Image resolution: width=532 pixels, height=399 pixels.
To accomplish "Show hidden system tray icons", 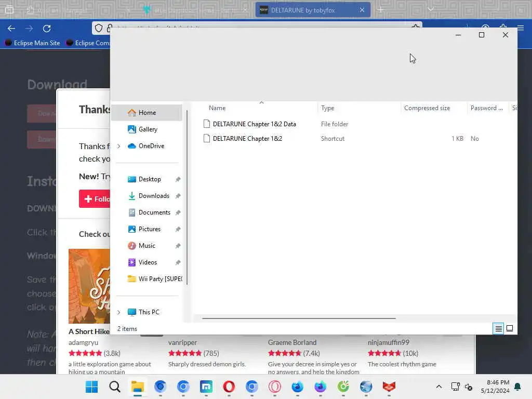I will pyautogui.click(x=438, y=387).
